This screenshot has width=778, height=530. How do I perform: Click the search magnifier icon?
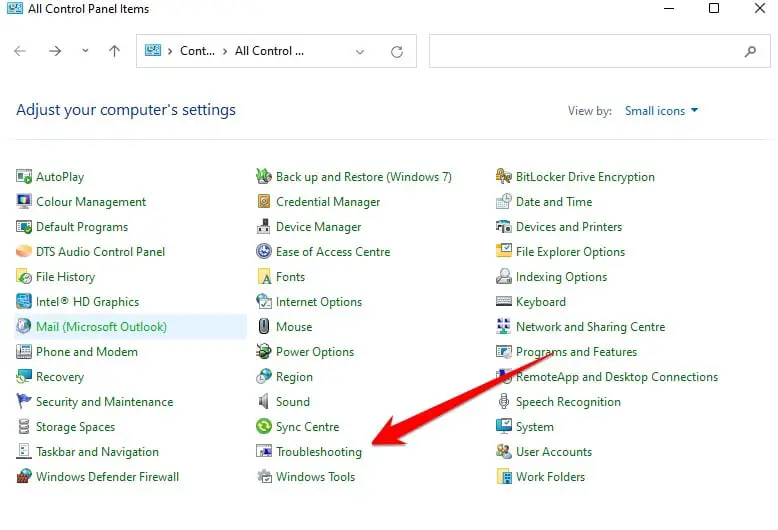click(x=750, y=51)
